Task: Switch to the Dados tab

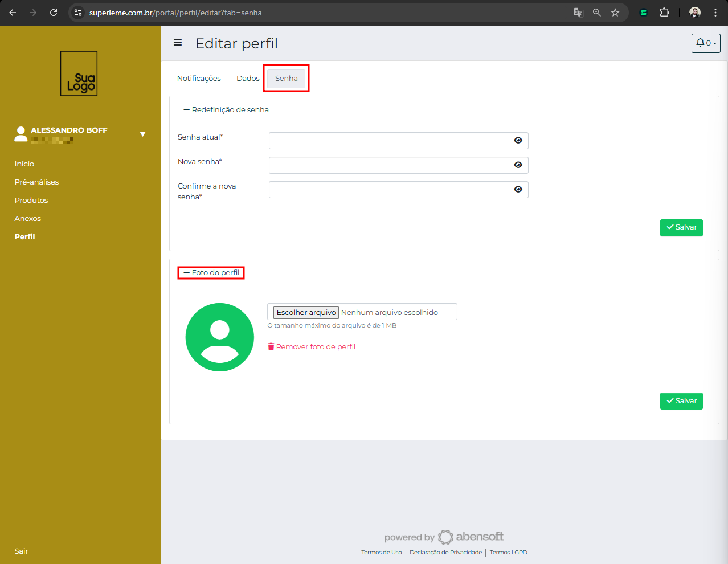Action: [248, 79]
